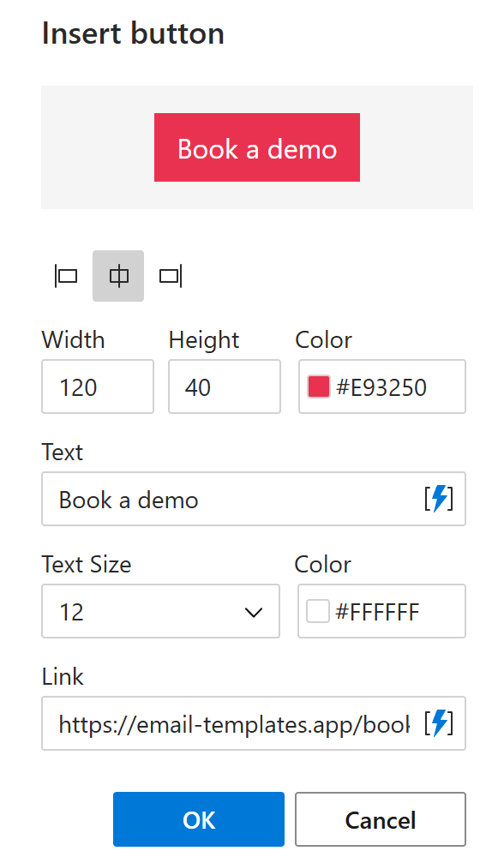Click the Text Size combo box
Screen dimensions: 504x857
160,611
